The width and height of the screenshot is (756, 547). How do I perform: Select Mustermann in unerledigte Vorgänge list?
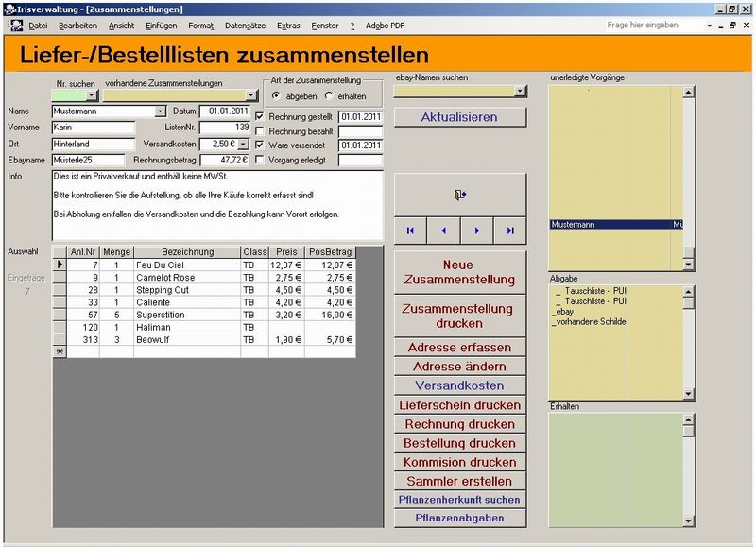click(616, 225)
